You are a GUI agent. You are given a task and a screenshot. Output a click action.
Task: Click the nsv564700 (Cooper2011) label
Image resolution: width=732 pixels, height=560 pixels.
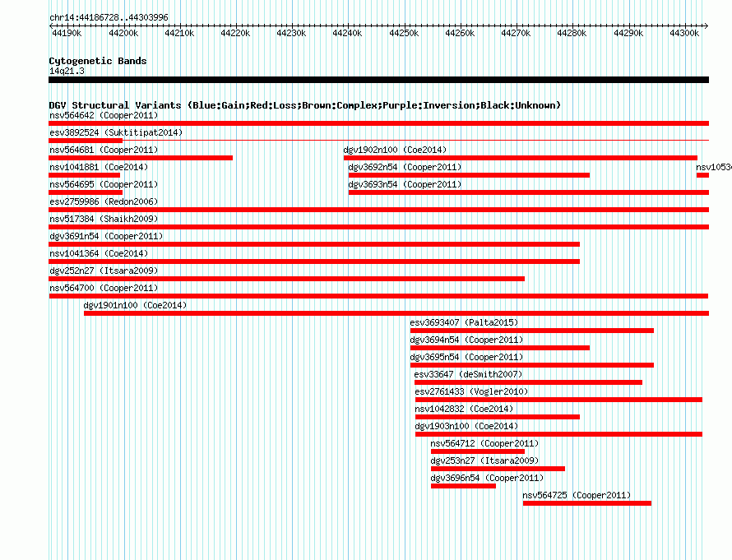(104, 288)
